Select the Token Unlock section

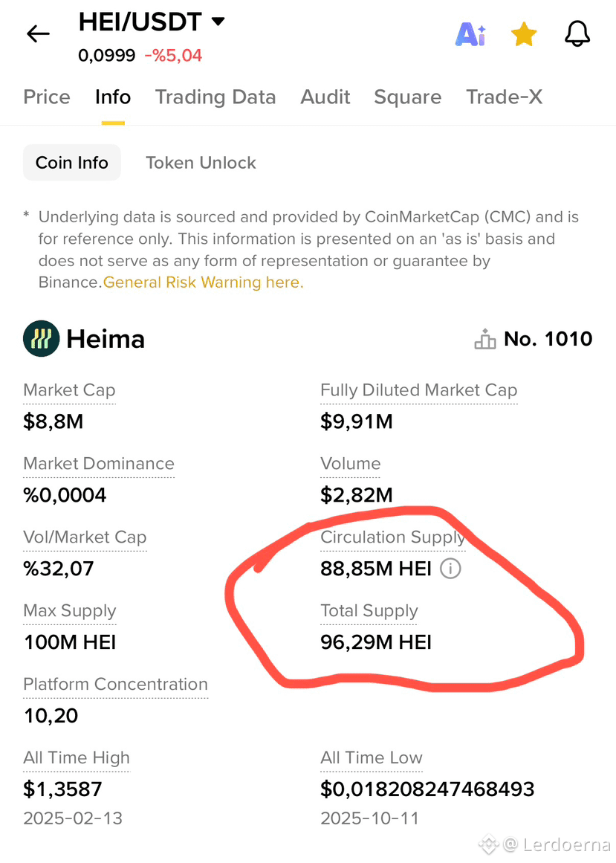pos(201,162)
